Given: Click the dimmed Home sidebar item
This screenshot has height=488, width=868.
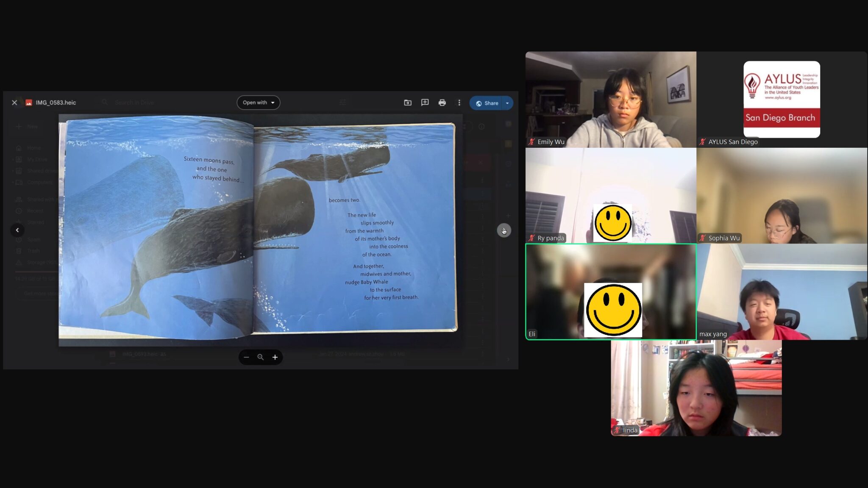Looking at the screenshot, I should click(x=34, y=148).
